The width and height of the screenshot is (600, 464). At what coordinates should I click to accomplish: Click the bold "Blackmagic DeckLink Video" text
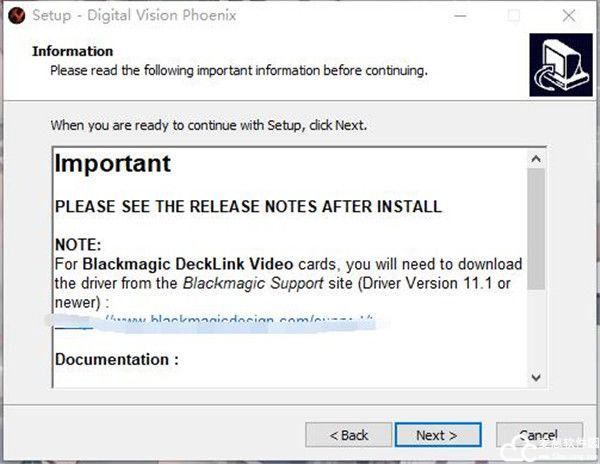pyautogui.click(x=188, y=264)
